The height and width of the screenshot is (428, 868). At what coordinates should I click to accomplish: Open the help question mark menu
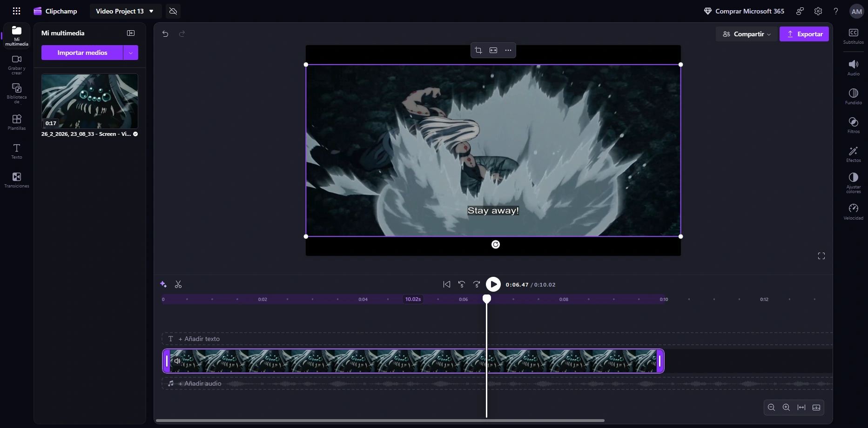tap(836, 11)
